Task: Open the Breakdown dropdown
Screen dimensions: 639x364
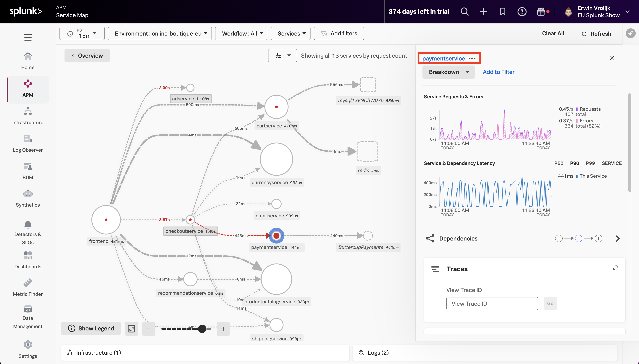Action: [448, 72]
